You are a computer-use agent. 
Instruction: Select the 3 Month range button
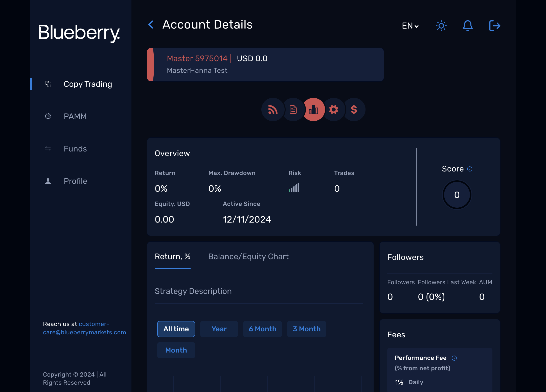(x=307, y=329)
